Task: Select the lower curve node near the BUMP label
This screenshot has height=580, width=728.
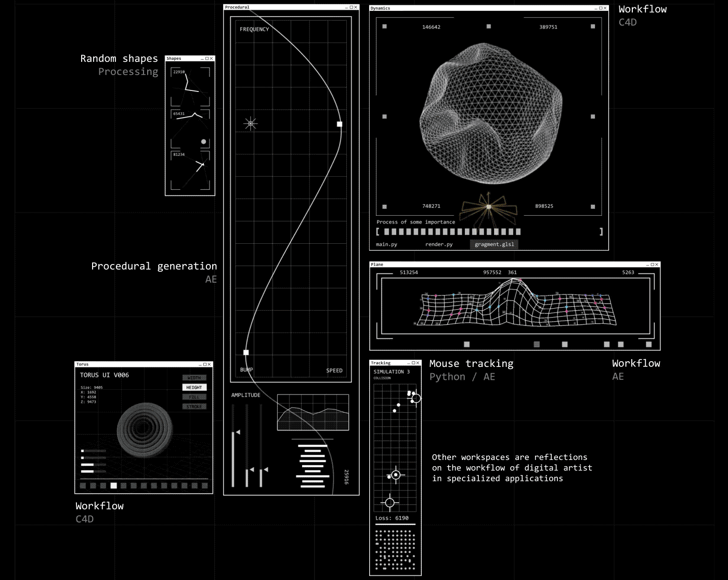Action: 247,352
